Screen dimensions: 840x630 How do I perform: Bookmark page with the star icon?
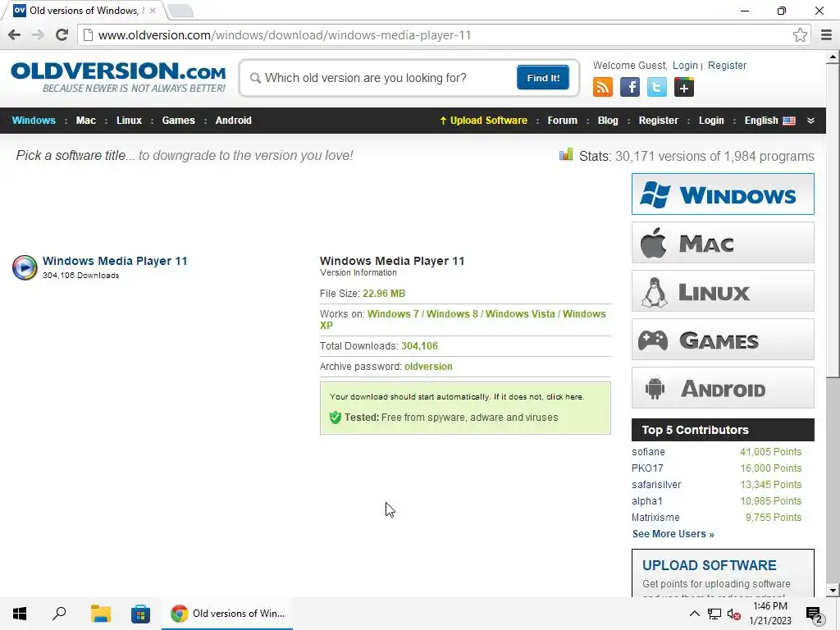coord(800,34)
